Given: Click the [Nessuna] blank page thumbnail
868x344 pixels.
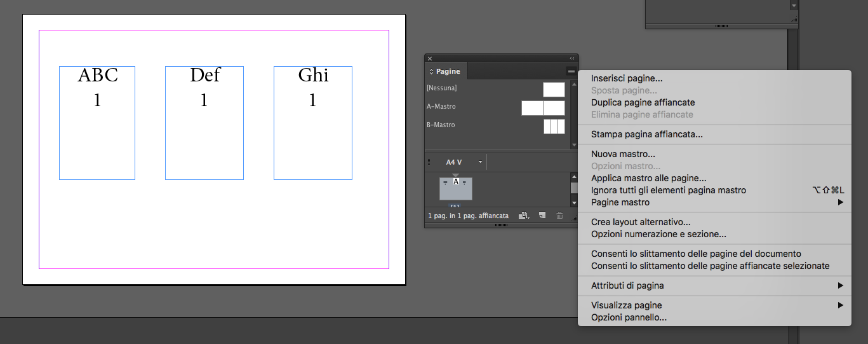Looking at the screenshot, I should click(554, 90).
